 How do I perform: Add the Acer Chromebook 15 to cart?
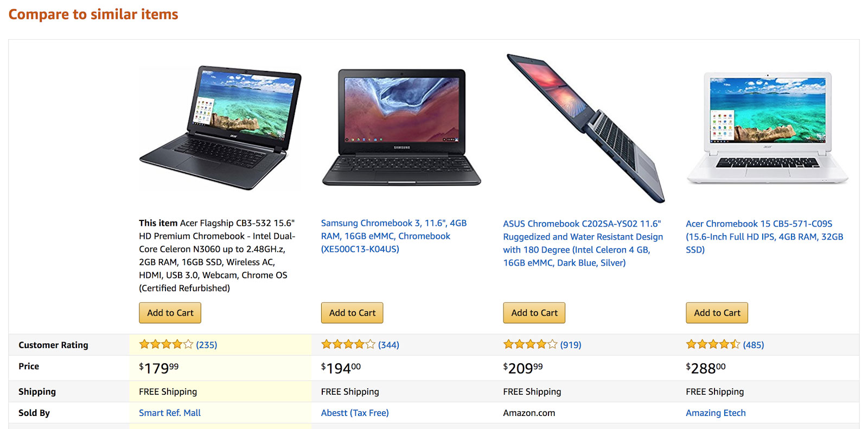point(717,313)
